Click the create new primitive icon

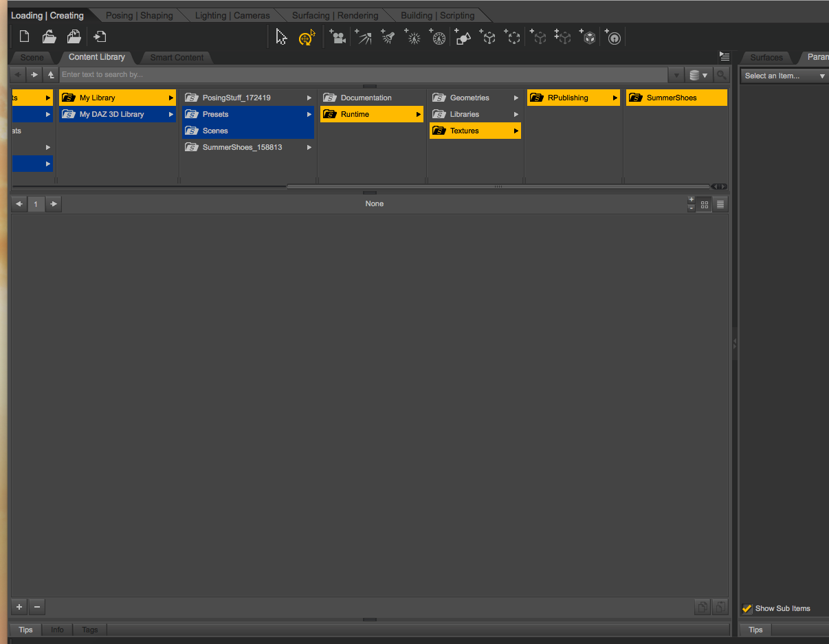click(x=463, y=37)
